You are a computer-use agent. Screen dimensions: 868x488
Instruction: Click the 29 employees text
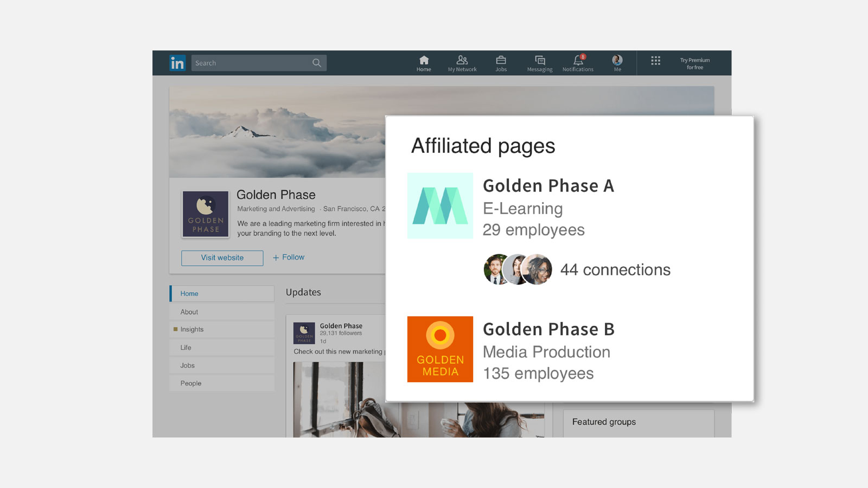(x=534, y=230)
